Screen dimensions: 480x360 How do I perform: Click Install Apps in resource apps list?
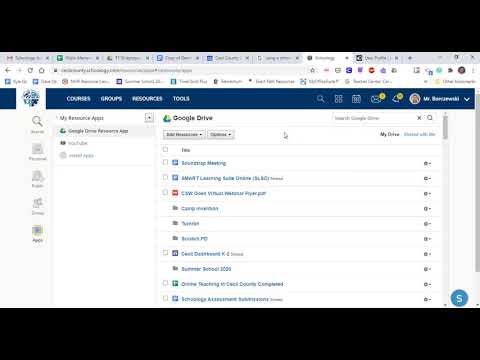81,155
